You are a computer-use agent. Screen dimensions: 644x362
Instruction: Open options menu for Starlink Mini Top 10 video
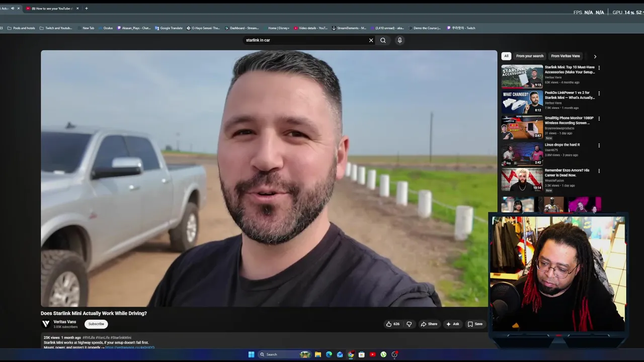coord(599,68)
